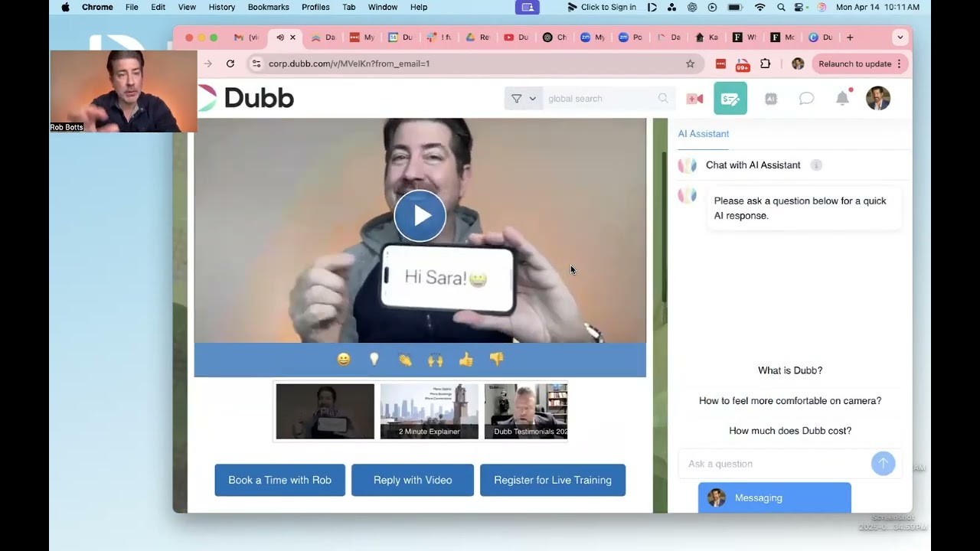The image size is (980, 551).
Task: Select the 2 Minute Explainer thumbnail
Action: click(x=430, y=412)
